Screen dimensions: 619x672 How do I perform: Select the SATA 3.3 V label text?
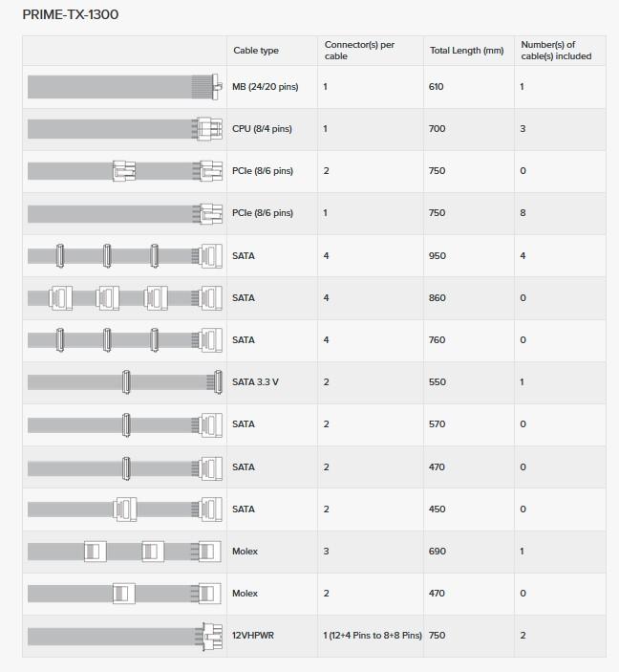[255, 382]
